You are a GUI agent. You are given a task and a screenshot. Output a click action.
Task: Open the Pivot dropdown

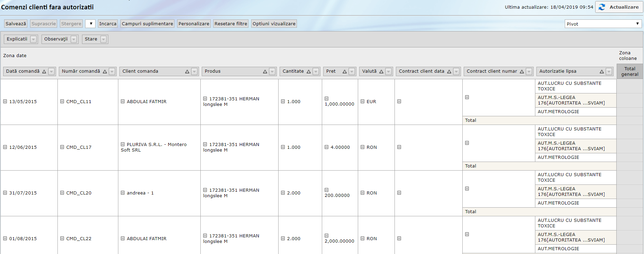(x=603, y=24)
